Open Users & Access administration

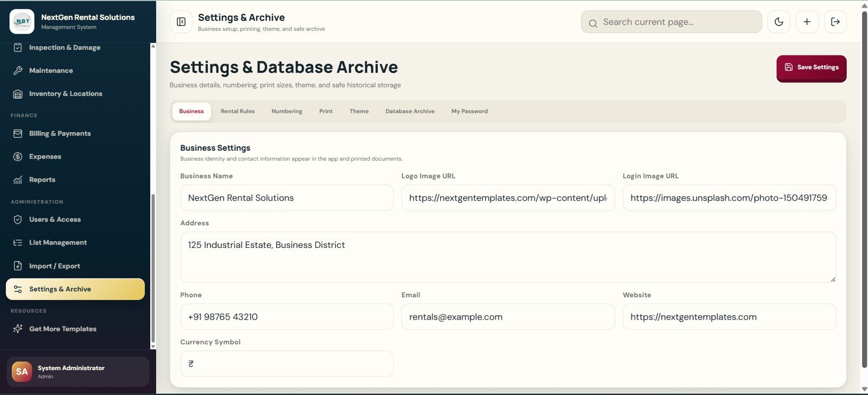[75, 219]
